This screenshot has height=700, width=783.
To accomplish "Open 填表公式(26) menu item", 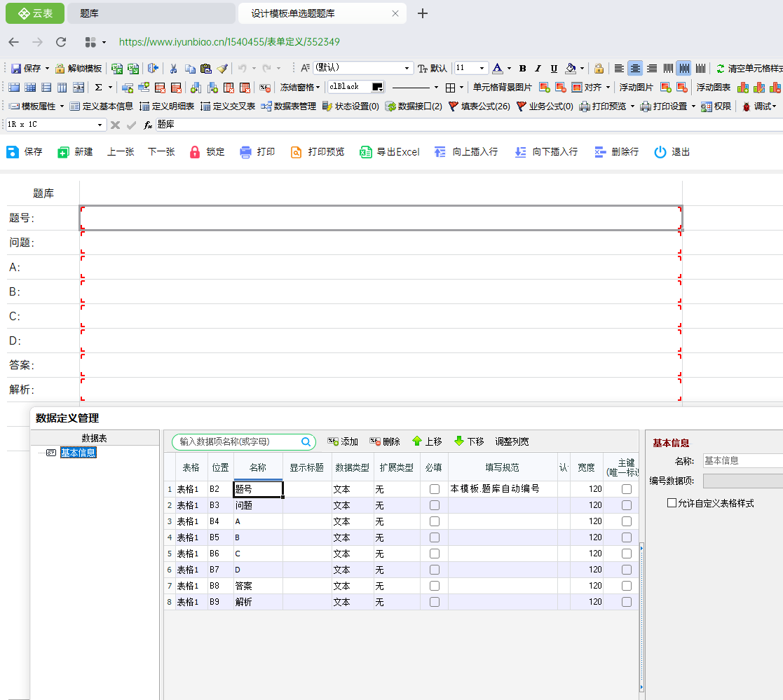I will [479, 107].
